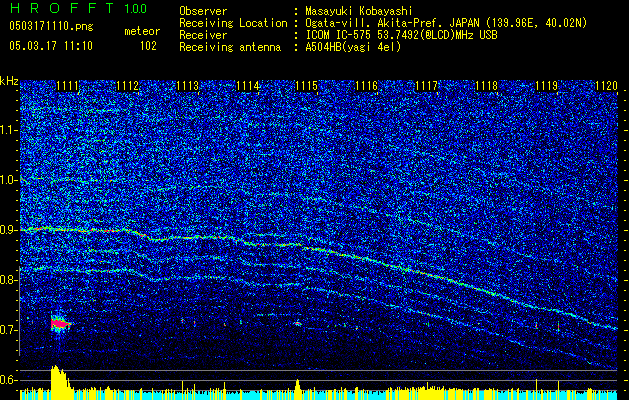
Task: Click the 1111 time axis marker
Action: point(67,85)
